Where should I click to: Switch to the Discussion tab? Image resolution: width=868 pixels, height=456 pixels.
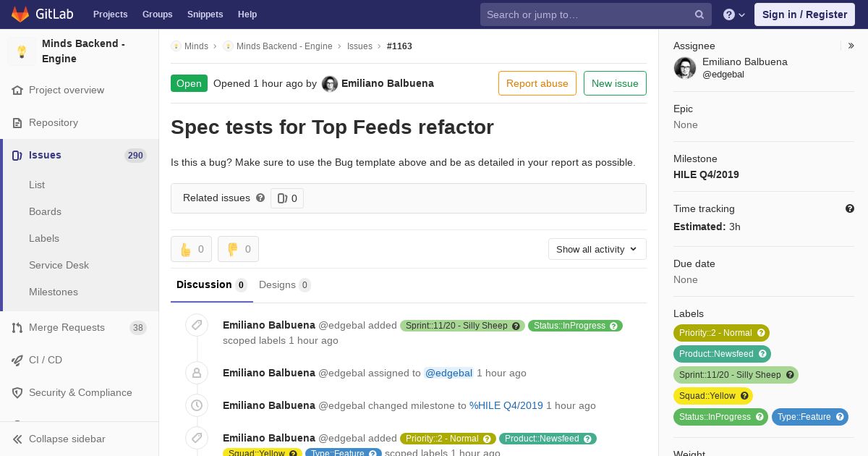click(211, 285)
